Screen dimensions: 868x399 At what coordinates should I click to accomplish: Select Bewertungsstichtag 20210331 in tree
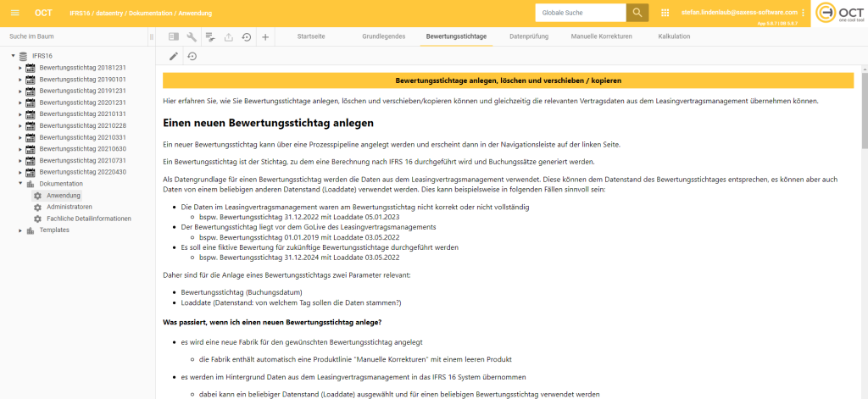(x=83, y=137)
